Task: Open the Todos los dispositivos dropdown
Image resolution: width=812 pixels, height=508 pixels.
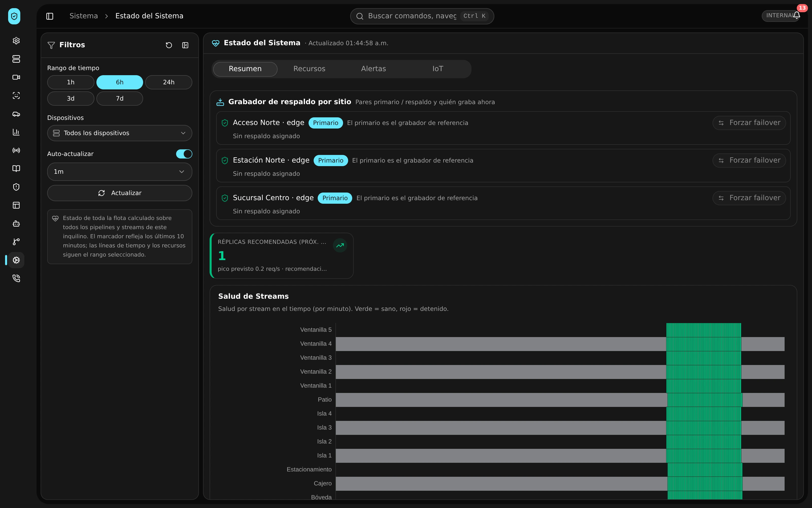Action: pyautogui.click(x=120, y=133)
